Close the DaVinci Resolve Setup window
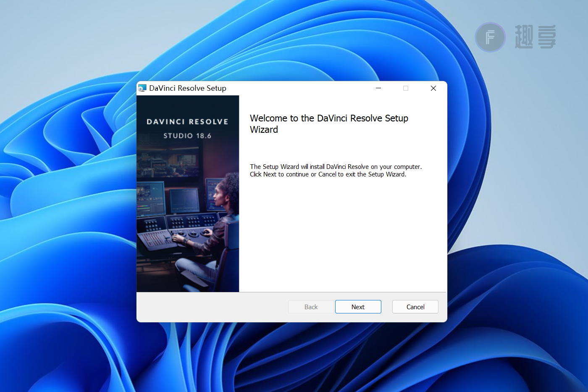 pos(433,88)
